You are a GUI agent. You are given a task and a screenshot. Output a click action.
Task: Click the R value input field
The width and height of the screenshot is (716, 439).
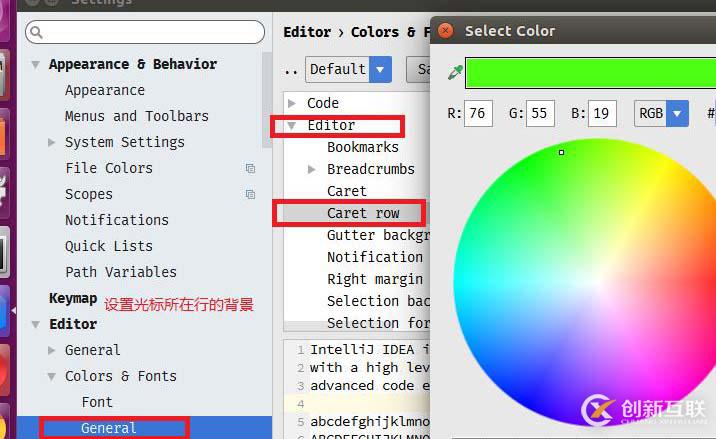tap(478, 113)
